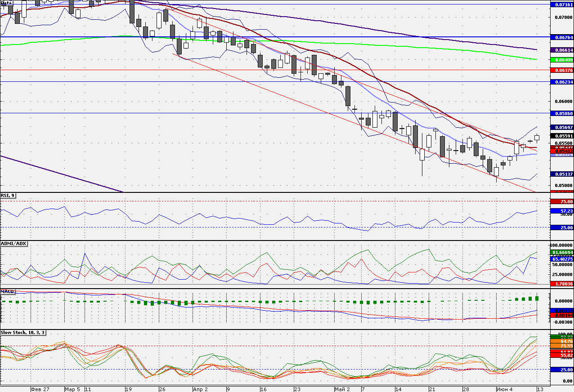Select the purple 0.06614 moving average tag
The height and width of the screenshot is (392, 574).
pyautogui.click(x=562, y=50)
